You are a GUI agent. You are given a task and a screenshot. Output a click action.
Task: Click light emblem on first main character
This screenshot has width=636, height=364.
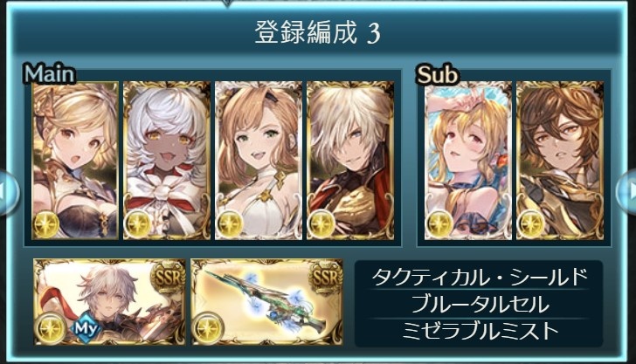46,224
